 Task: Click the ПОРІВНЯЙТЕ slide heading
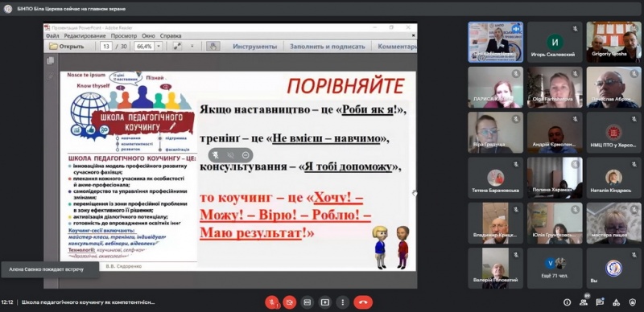click(x=346, y=86)
